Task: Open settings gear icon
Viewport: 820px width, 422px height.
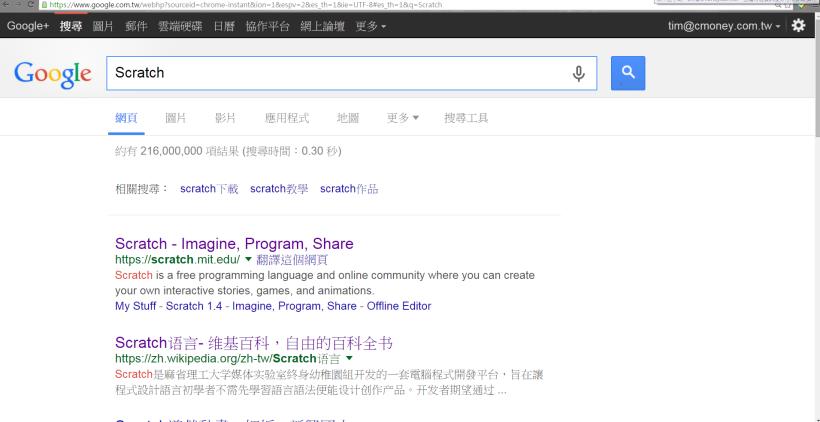Action: pos(798,25)
